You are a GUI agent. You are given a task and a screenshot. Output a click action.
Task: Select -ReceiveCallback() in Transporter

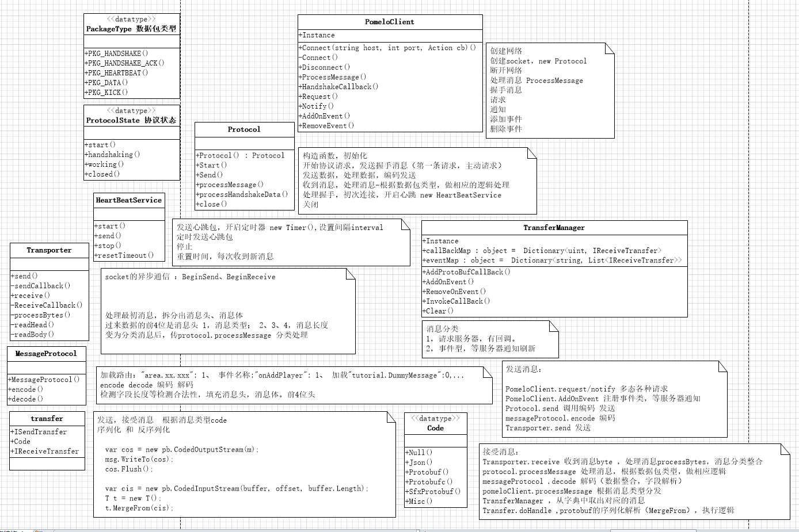coord(47,305)
